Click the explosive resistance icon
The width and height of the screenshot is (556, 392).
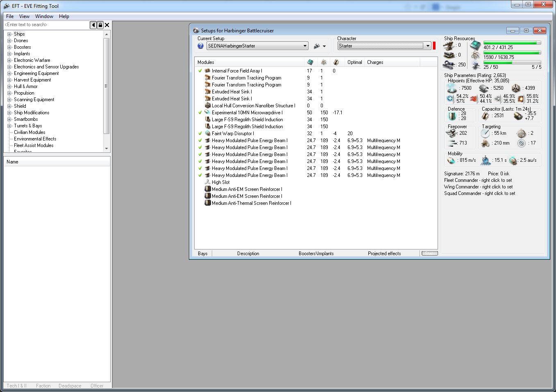click(521, 99)
